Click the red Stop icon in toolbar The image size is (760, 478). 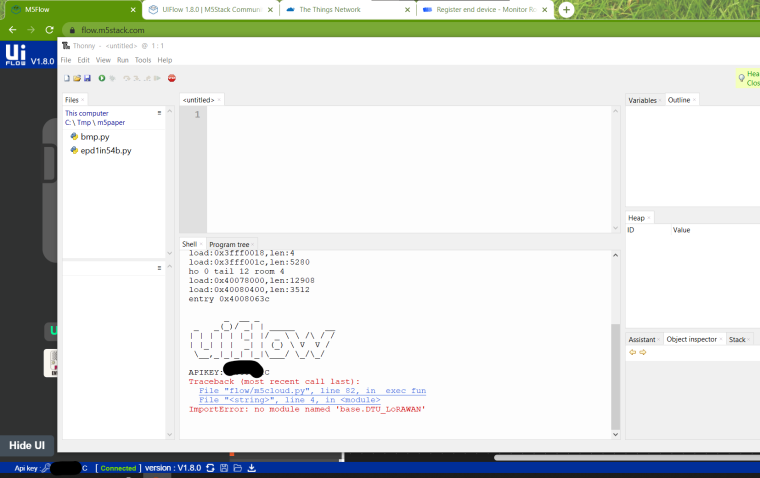[x=172, y=78]
